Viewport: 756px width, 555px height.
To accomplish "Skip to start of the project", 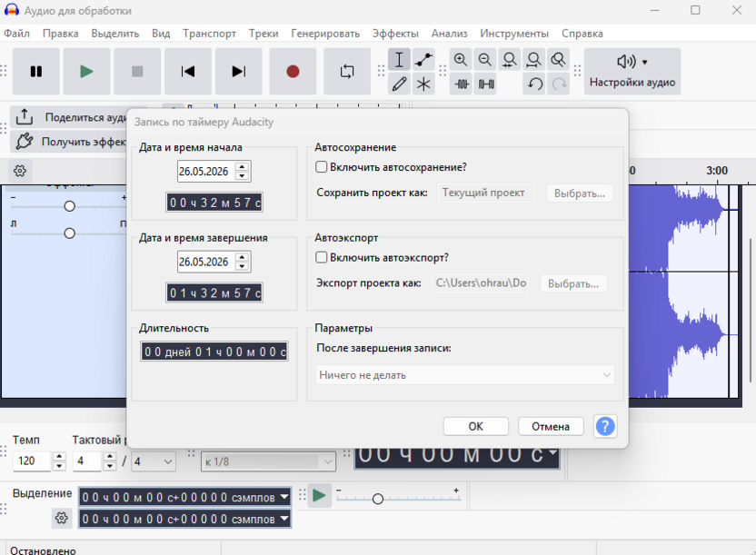I will pyautogui.click(x=188, y=71).
